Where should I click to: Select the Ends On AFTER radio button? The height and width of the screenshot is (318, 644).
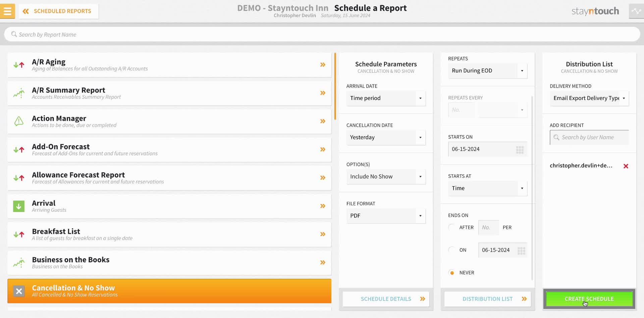coord(452,227)
